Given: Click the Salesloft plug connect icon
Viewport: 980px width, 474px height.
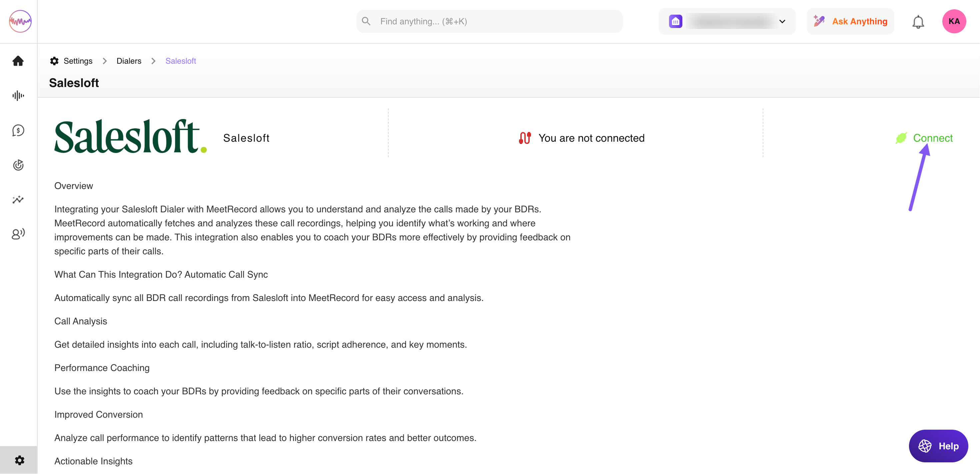Looking at the screenshot, I should pos(901,138).
